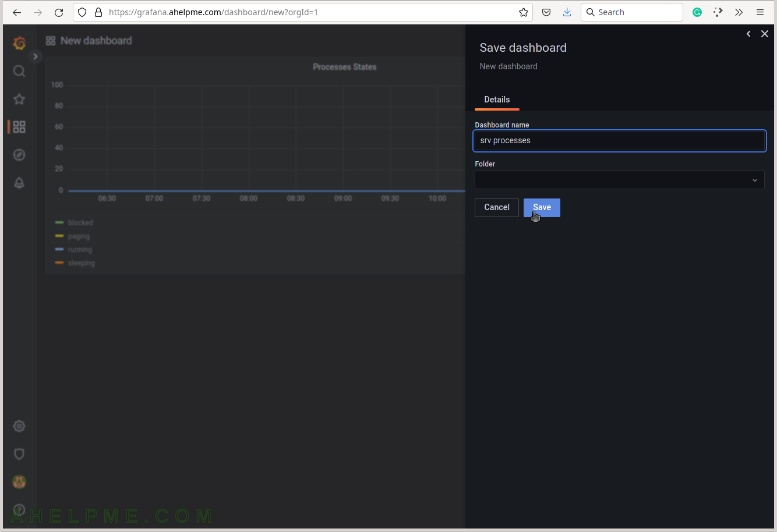Viewport: 777px width, 532px height.
Task: Focus the Dashboard name input field
Action: pyautogui.click(x=620, y=141)
